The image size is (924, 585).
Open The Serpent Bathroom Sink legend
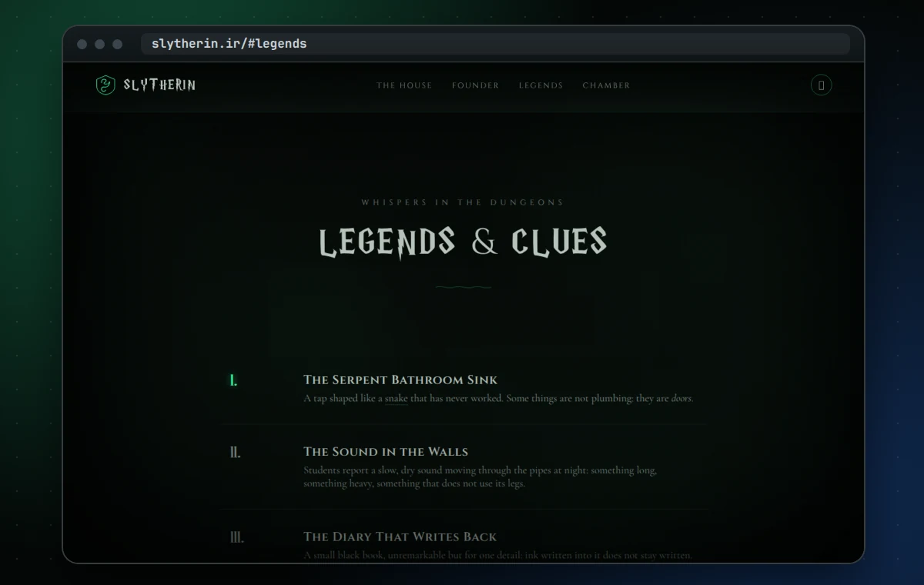[x=400, y=379]
